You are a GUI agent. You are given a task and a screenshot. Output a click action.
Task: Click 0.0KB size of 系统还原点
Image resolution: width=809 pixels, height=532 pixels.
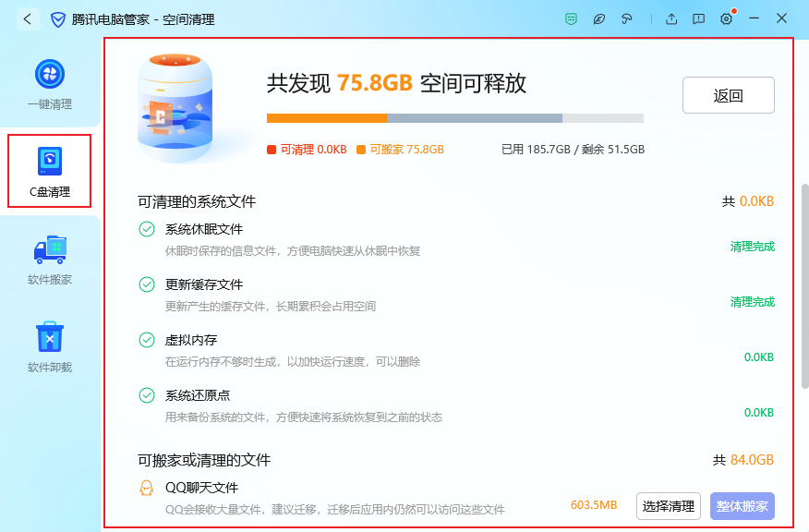[759, 412]
